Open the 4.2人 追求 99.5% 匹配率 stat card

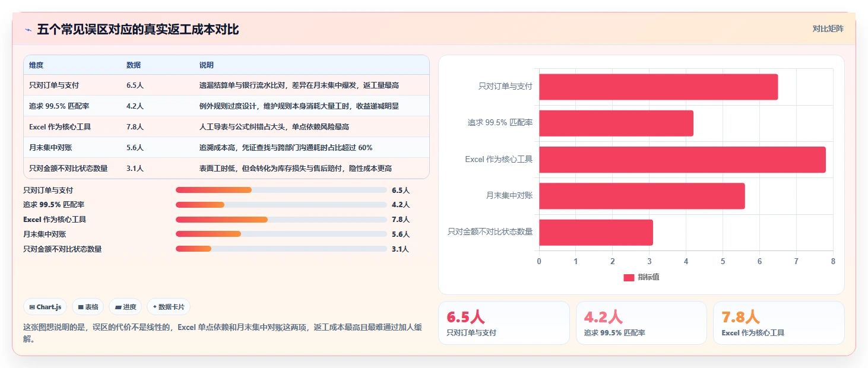point(641,323)
